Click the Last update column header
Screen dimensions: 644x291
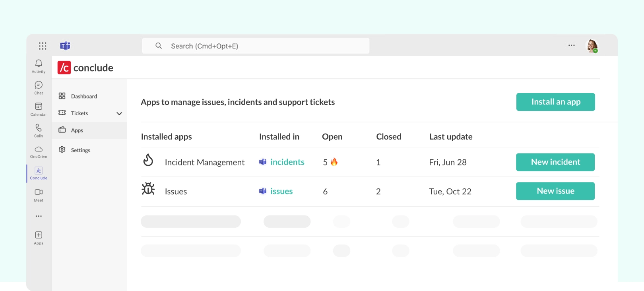pyautogui.click(x=451, y=137)
